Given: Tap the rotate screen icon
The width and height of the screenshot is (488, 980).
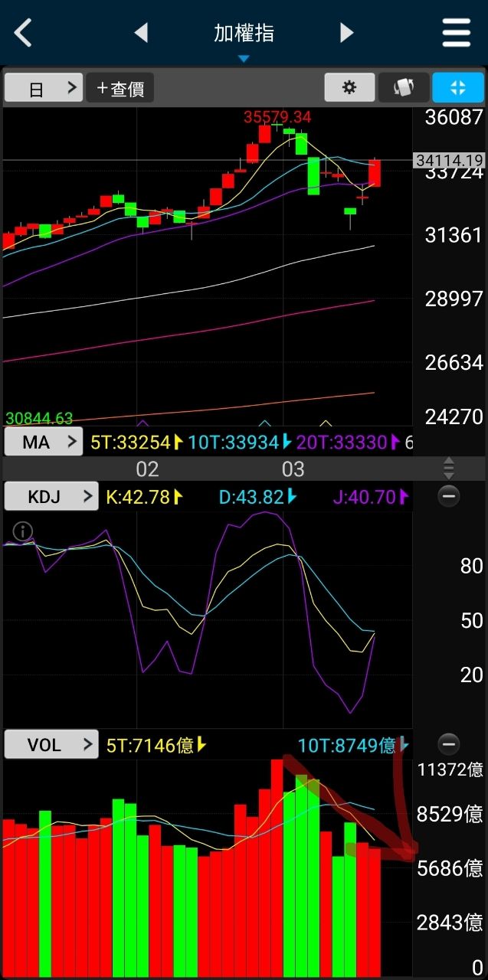Looking at the screenshot, I should [404, 87].
